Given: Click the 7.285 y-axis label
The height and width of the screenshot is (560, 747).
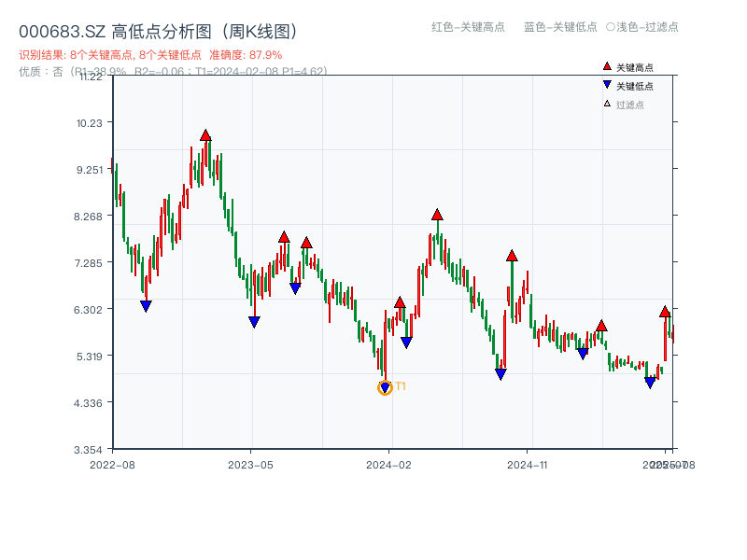Looking at the screenshot, I should tap(88, 263).
